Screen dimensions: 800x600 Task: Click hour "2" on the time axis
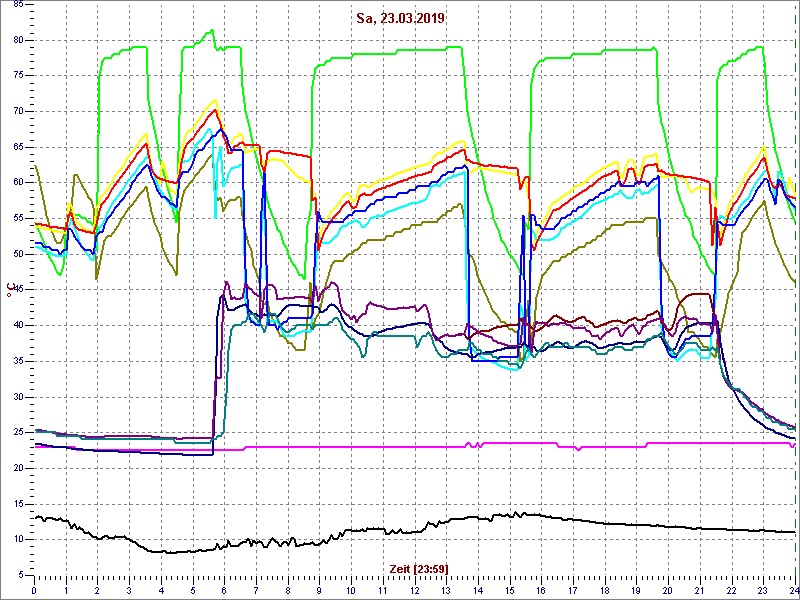(97, 588)
